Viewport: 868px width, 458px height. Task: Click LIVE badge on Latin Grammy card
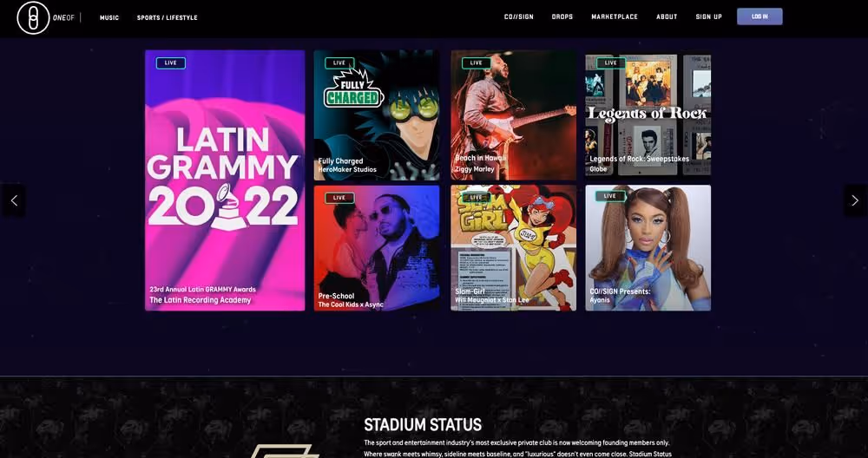[x=170, y=63]
